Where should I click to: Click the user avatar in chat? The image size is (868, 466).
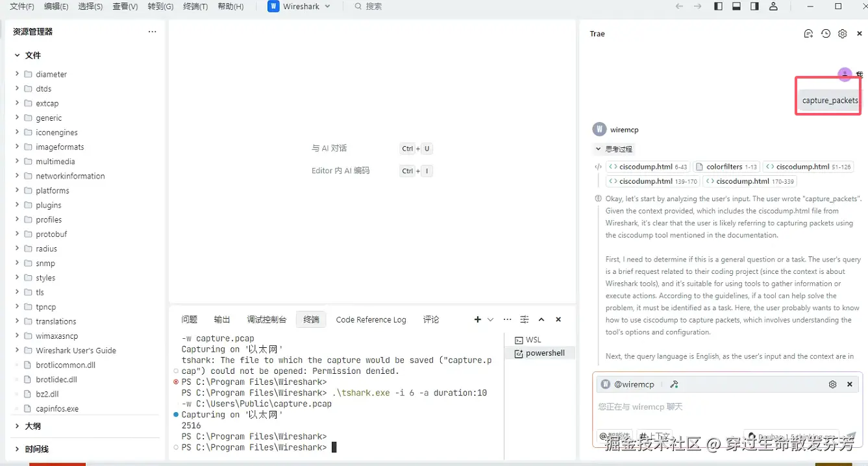tap(845, 75)
